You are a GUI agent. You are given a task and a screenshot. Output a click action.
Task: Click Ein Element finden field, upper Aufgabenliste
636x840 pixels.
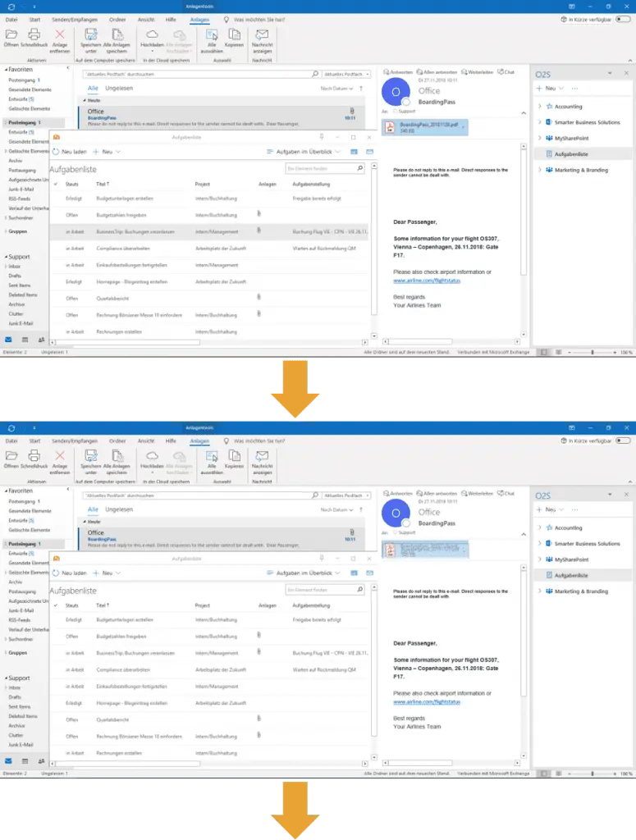point(325,168)
